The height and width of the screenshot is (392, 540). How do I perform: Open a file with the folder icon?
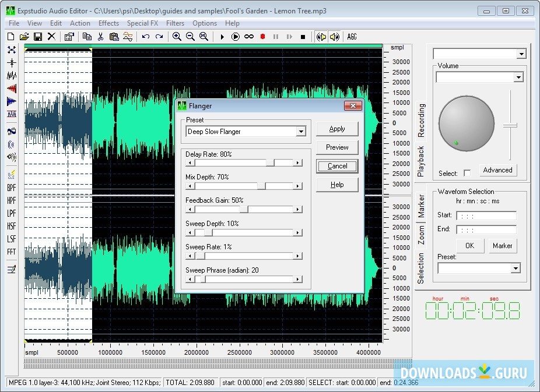[x=24, y=37]
